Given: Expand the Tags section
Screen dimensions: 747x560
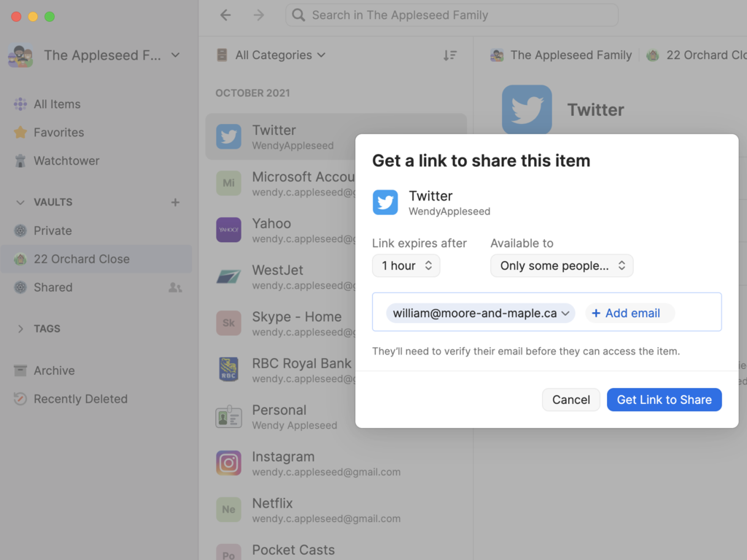Looking at the screenshot, I should click(x=20, y=329).
